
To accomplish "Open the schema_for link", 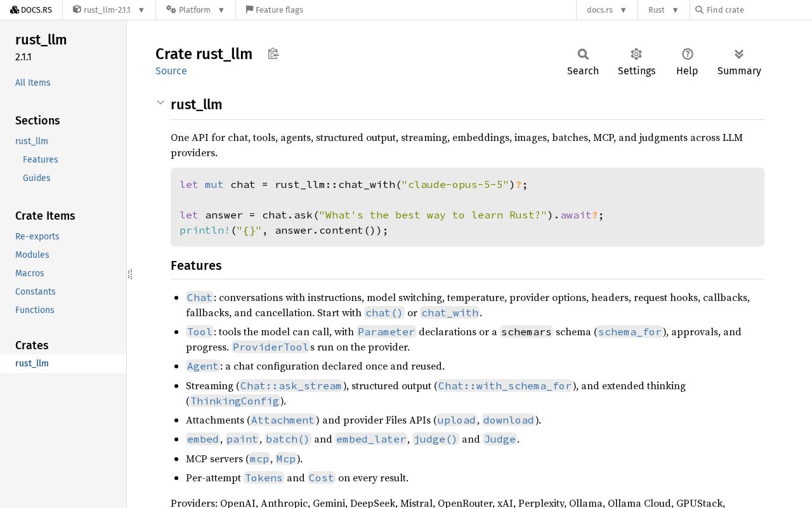I will (x=630, y=331).
